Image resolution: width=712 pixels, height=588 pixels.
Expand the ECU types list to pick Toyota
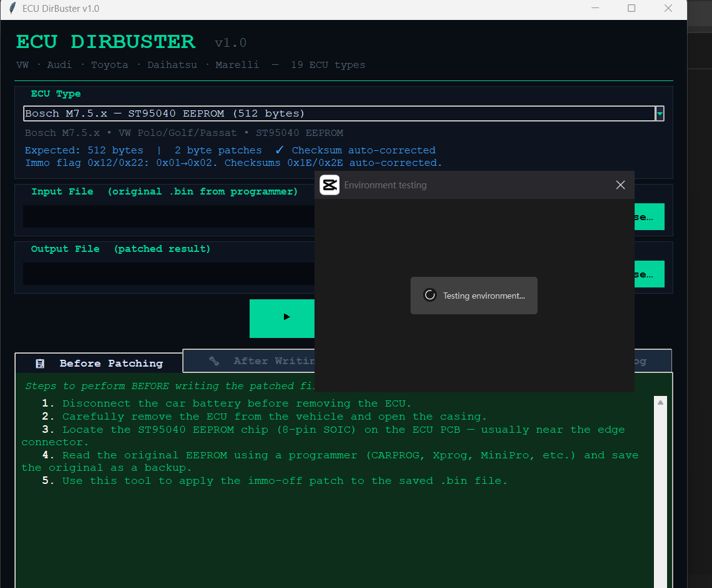pyautogui.click(x=660, y=113)
